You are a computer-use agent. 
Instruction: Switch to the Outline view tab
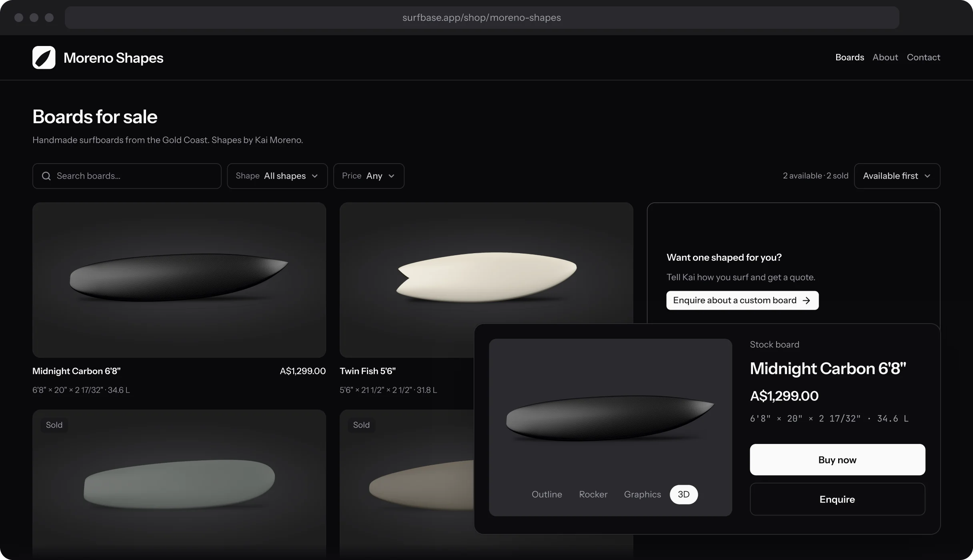[547, 494]
